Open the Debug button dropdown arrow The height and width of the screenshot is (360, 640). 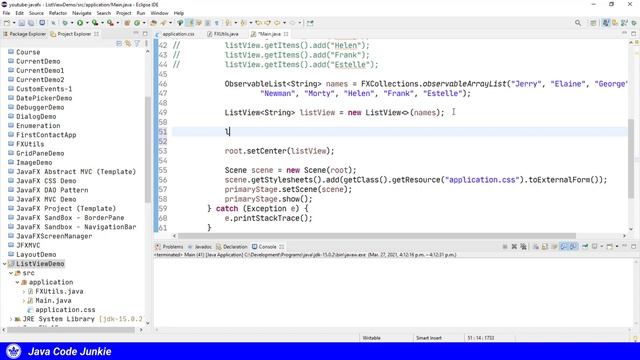(x=72, y=23)
